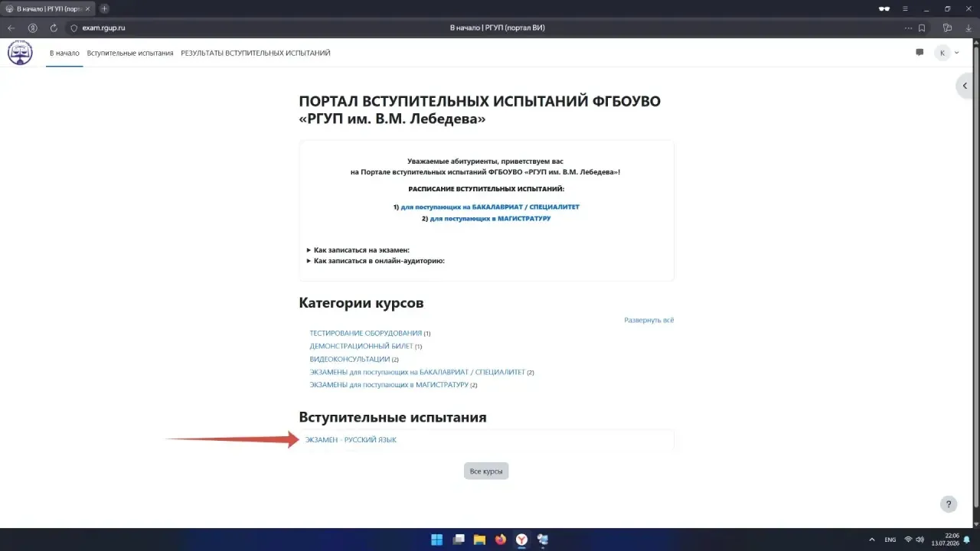
Task: Open Task View on taskbar
Action: click(459, 540)
